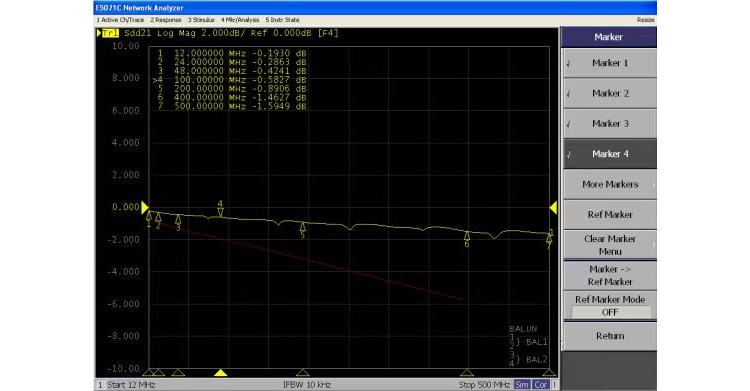Select marker 6 triangle on the trace
The image size is (750, 391).
(x=467, y=236)
